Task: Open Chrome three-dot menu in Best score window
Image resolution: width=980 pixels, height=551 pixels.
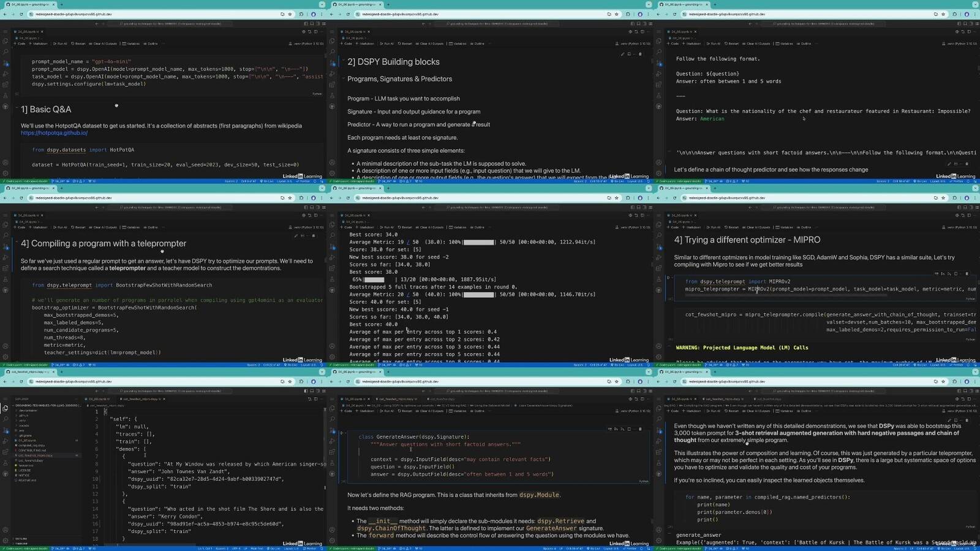Action: [x=647, y=198]
